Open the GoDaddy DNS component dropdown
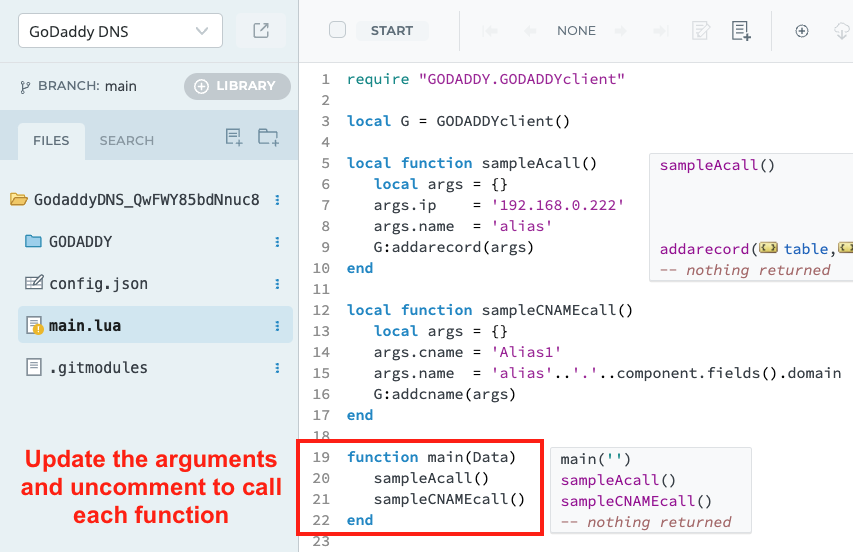The width and height of the screenshot is (853, 552). (119, 31)
